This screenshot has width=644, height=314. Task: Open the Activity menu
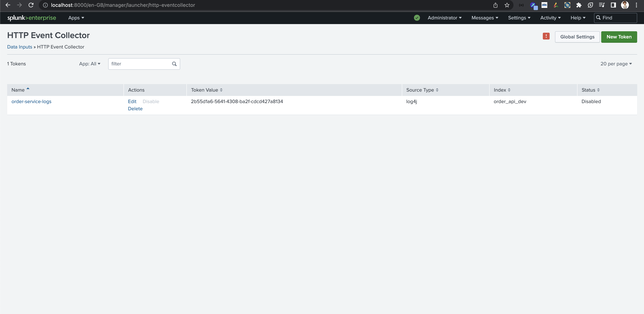click(550, 18)
